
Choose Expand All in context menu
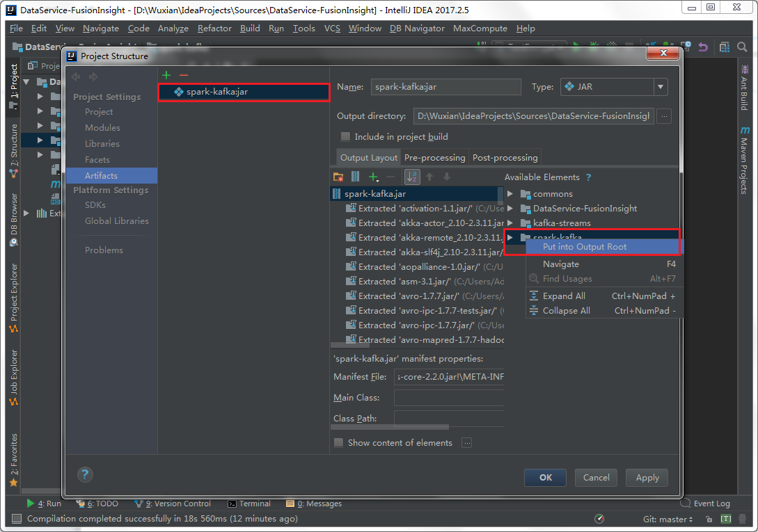604,296
